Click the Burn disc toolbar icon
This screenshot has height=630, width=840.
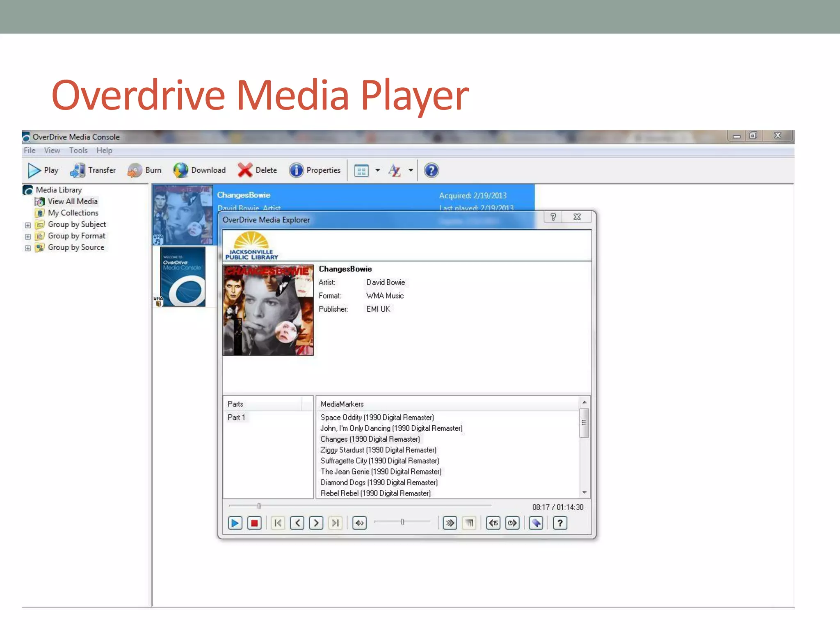pyautogui.click(x=135, y=170)
